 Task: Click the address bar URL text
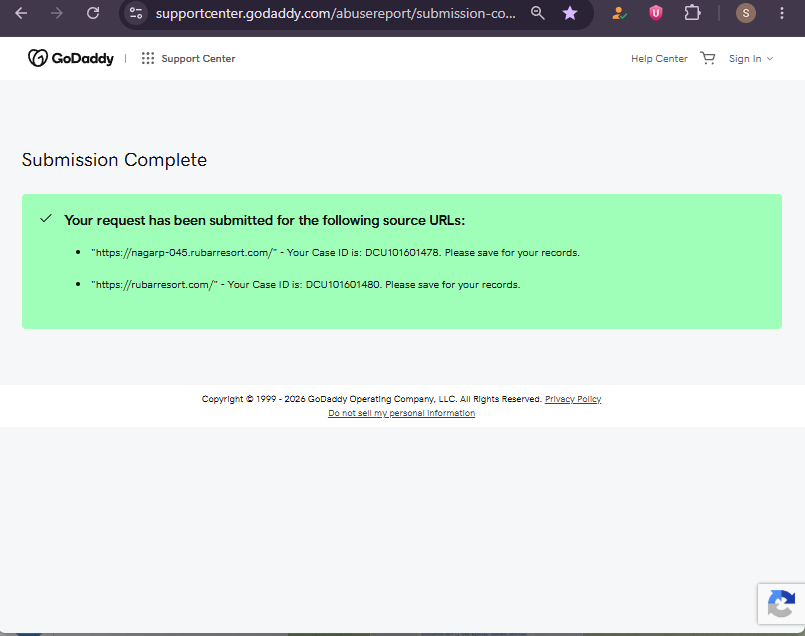[x=336, y=13]
